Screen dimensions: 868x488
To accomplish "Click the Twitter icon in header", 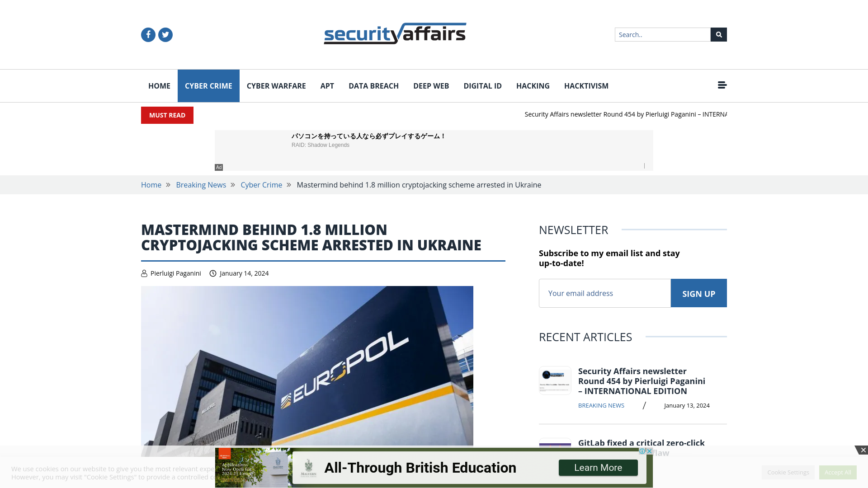I will click(x=165, y=34).
